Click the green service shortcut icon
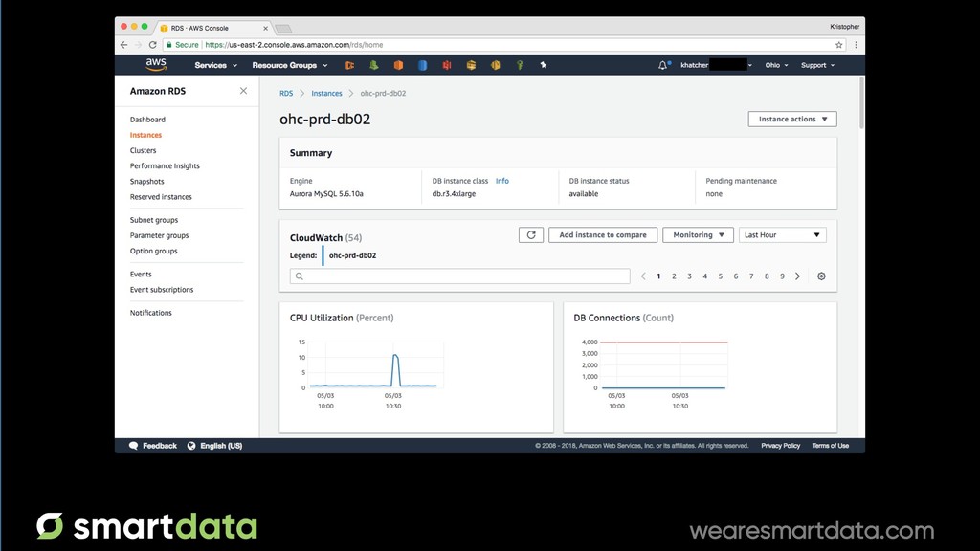This screenshot has width=980, height=551. [x=374, y=65]
